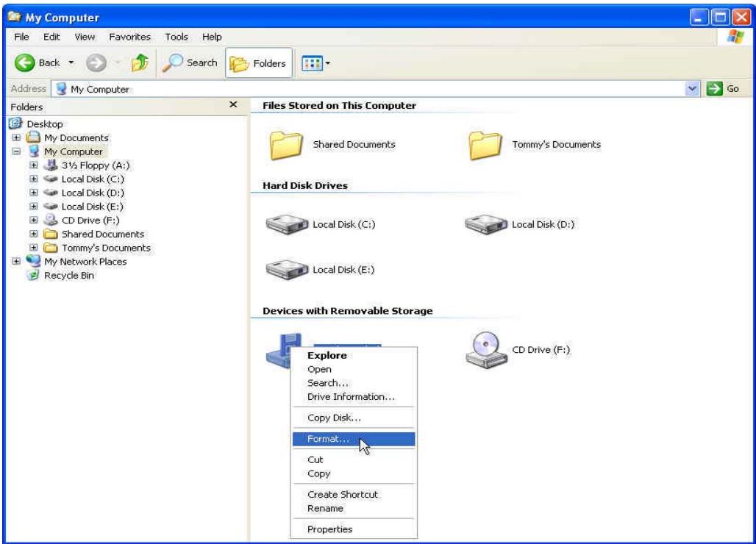This screenshot has height=544, width=756.
Task: Select Shared Documents folder icon in tree
Action: click(x=51, y=234)
